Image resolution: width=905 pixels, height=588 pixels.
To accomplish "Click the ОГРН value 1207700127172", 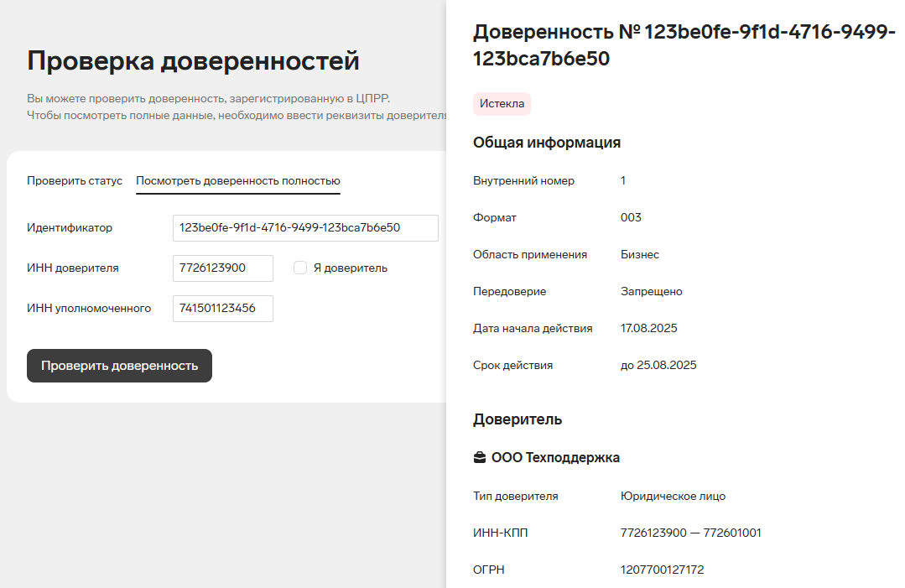I will (662, 570).
